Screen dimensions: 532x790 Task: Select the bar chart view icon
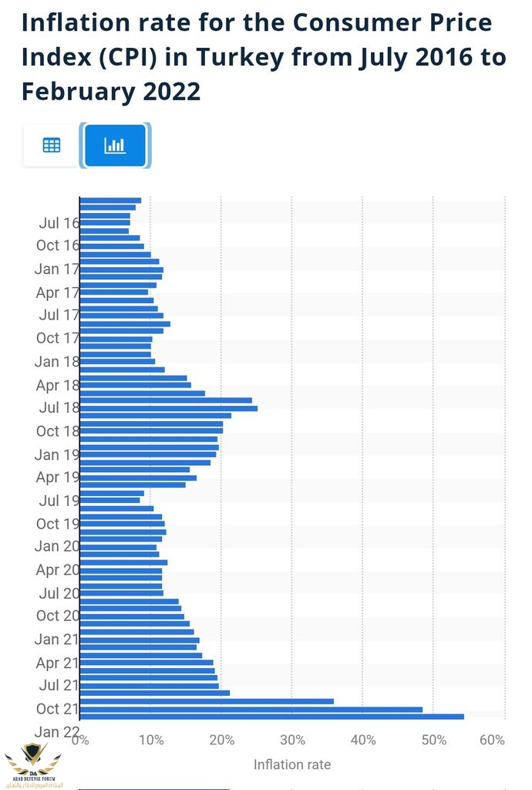pyautogui.click(x=115, y=145)
